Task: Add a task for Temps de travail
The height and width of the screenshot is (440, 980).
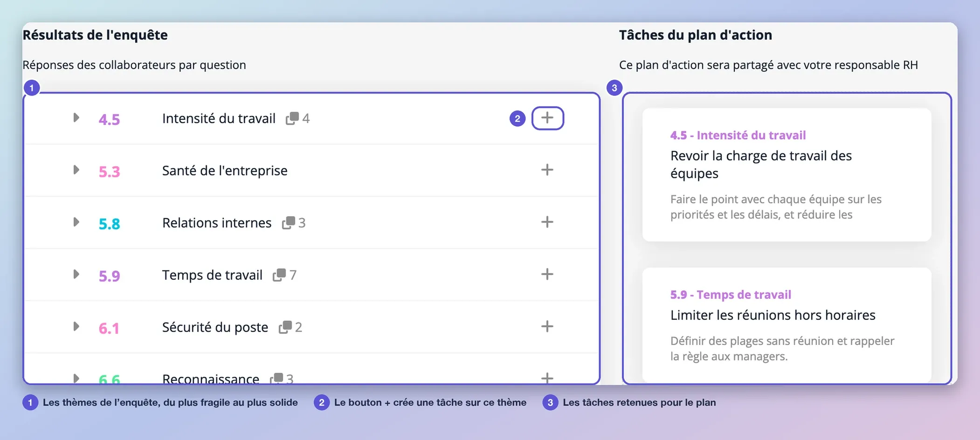Action: tap(547, 274)
